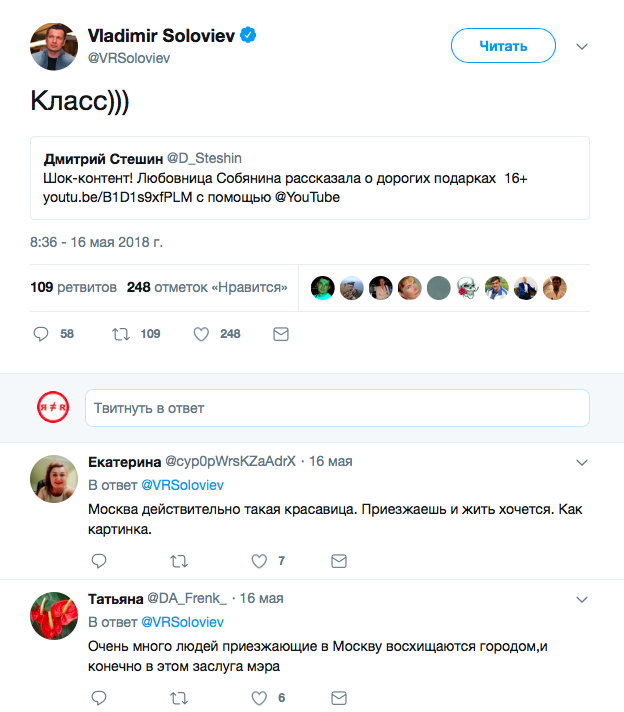Screen dimensions: 624x712
Task: Open the skull avatar among likers
Action: pos(467,288)
